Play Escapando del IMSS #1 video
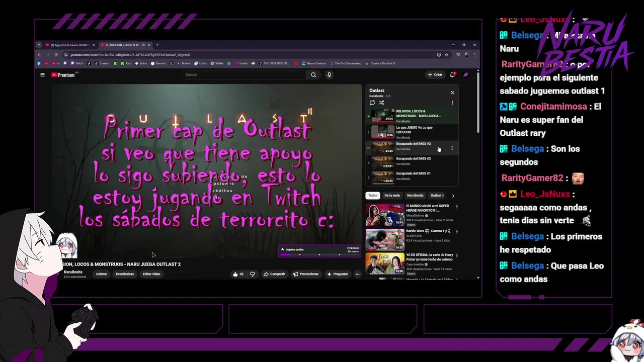 click(x=412, y=177)
